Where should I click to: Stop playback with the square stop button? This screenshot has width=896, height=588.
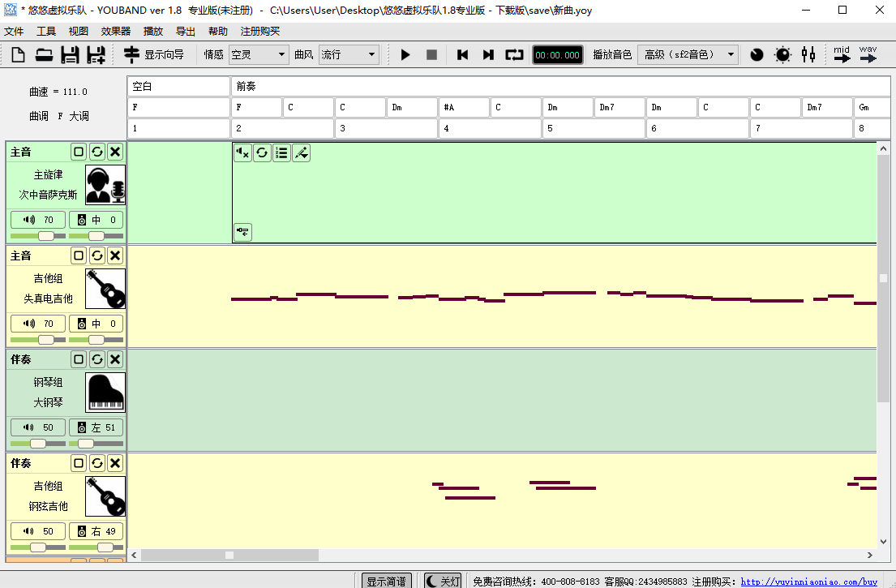[x=432, y=55]
